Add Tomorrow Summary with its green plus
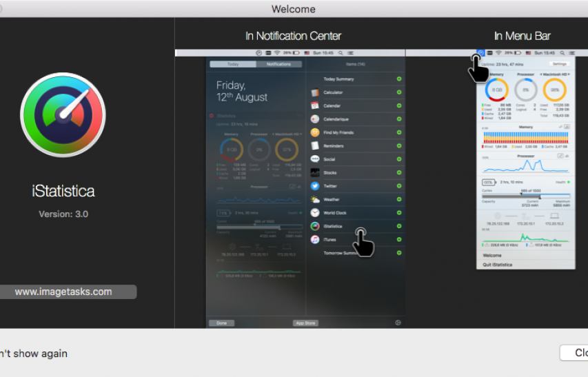The height and width of the screenshot is (377, 588). [x=399, y=253]
